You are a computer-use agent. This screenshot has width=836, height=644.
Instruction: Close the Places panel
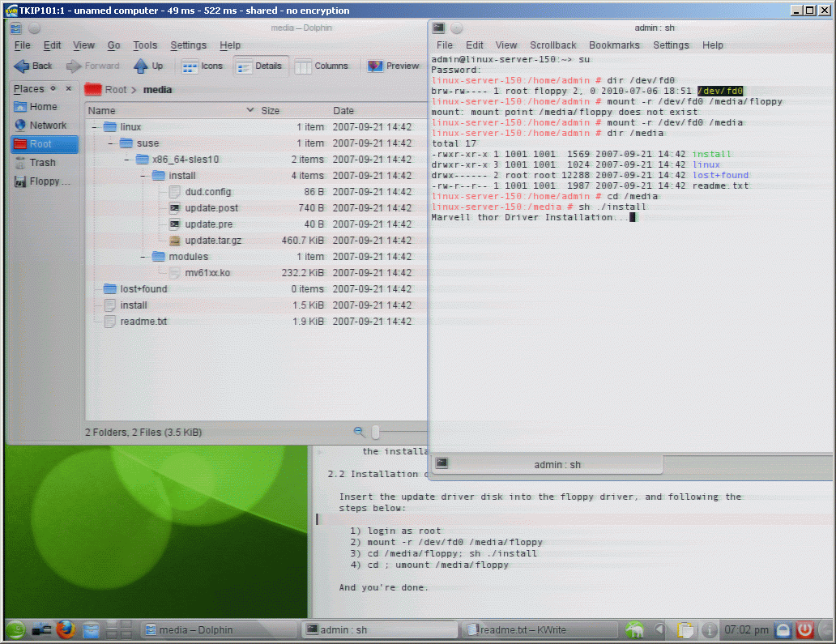point(68,88)
